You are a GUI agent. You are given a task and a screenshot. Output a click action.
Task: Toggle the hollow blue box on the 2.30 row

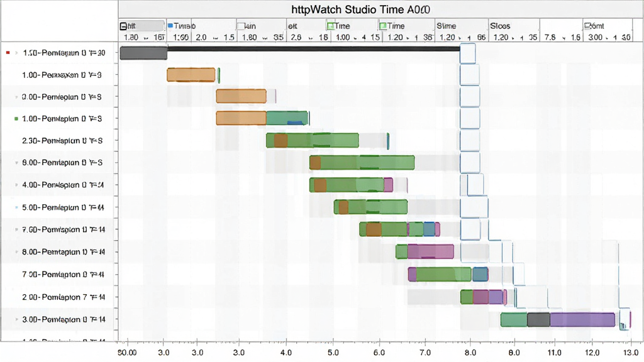tap(469, 140)
